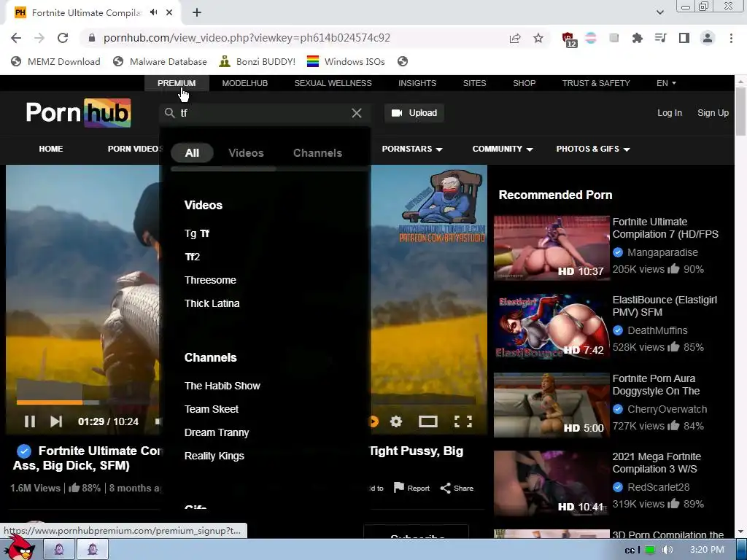Open the Angry Birds start button on taskbar
The width and height of the screenshot is (747, 560).
pyautogui.click(x=19, y=548)
